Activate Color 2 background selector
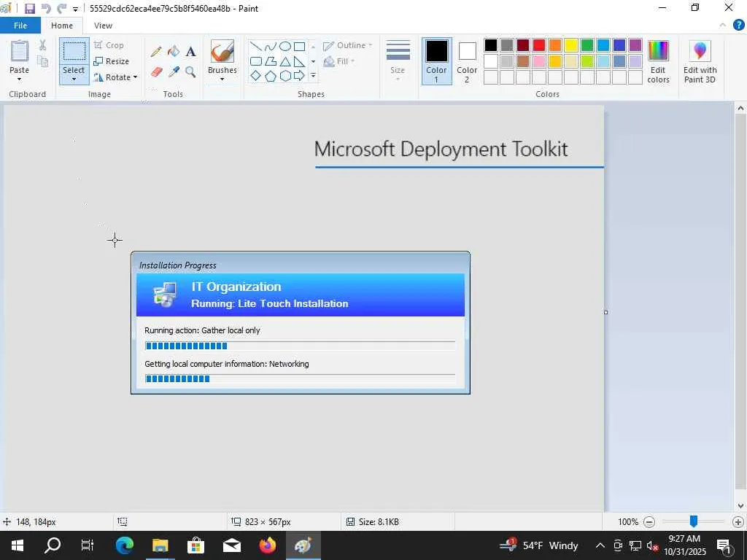Viewport: 747px width, 560px height. point(467,62)
